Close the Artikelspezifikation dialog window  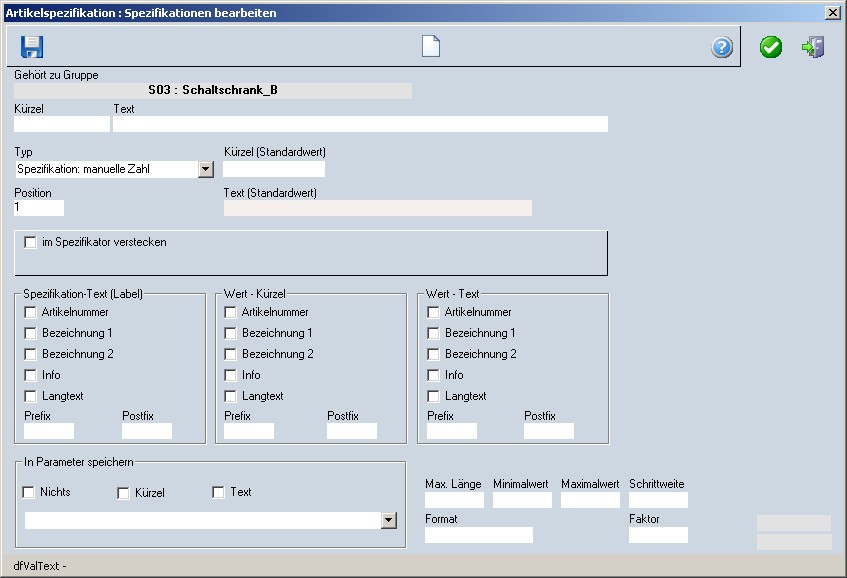point(832,13)
